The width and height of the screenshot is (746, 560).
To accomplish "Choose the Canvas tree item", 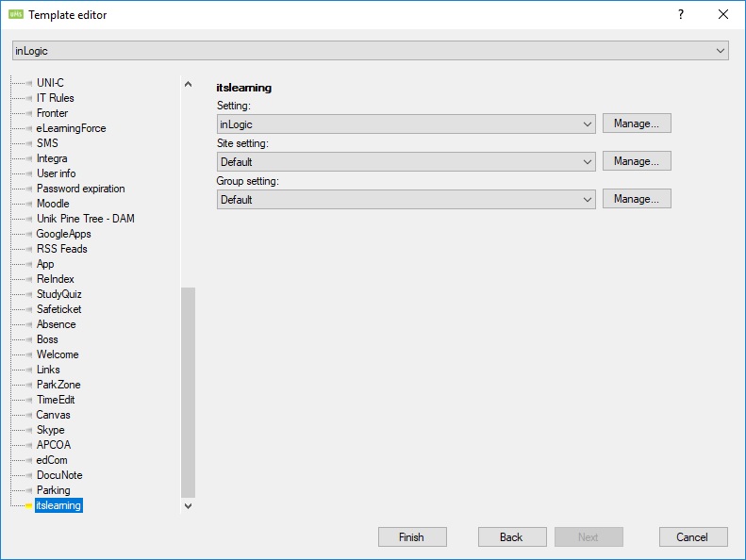I will point(53,415).
